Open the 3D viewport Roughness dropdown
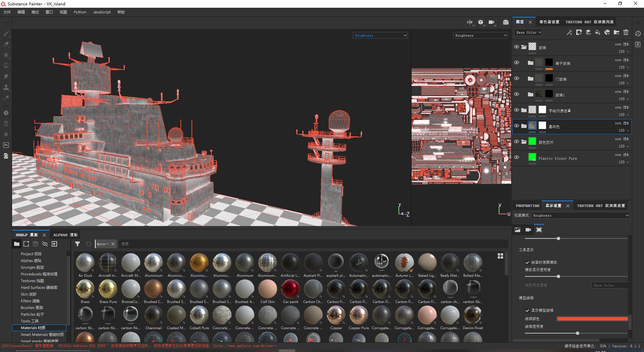This screenshot has height=352, width=644. (380, 35)
